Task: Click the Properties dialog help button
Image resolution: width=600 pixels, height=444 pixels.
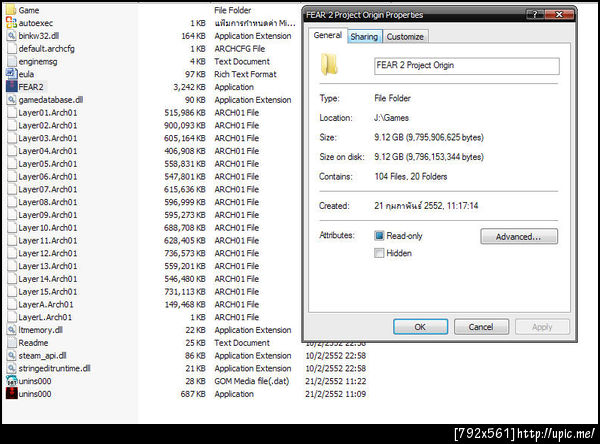Action: pyautogui.click(x=535, y=15)
